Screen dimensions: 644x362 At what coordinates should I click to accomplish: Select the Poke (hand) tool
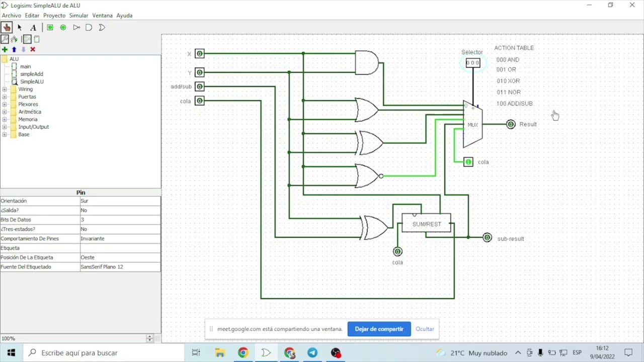[7, 28]
